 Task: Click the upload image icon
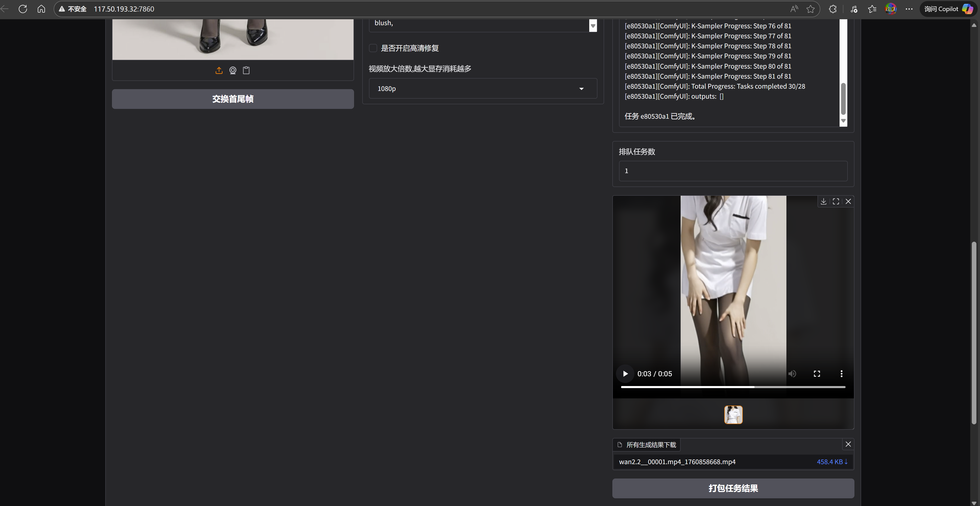coord(219,70)
